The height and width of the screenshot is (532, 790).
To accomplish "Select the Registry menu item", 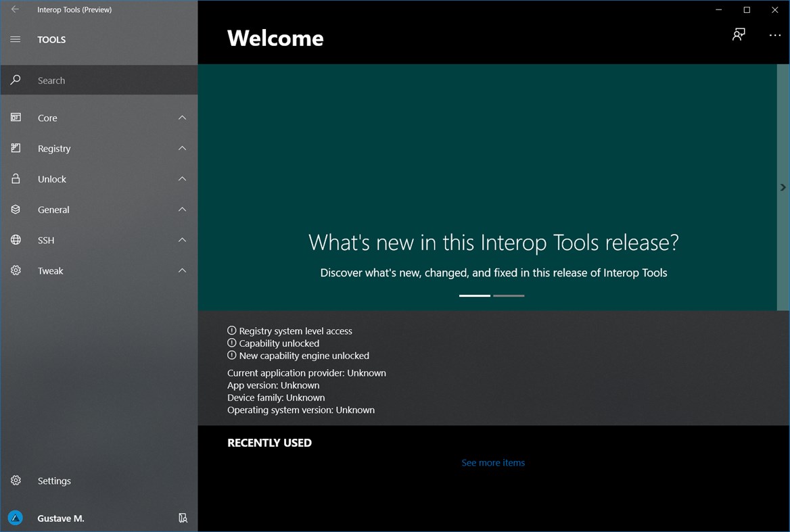I will coord(99,149).
